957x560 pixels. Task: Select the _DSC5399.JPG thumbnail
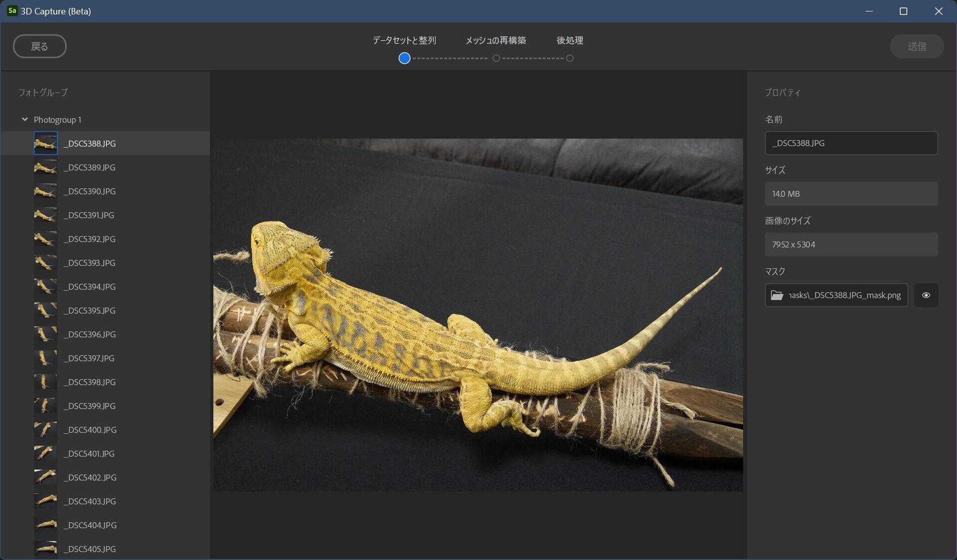[x=45, y=406]
